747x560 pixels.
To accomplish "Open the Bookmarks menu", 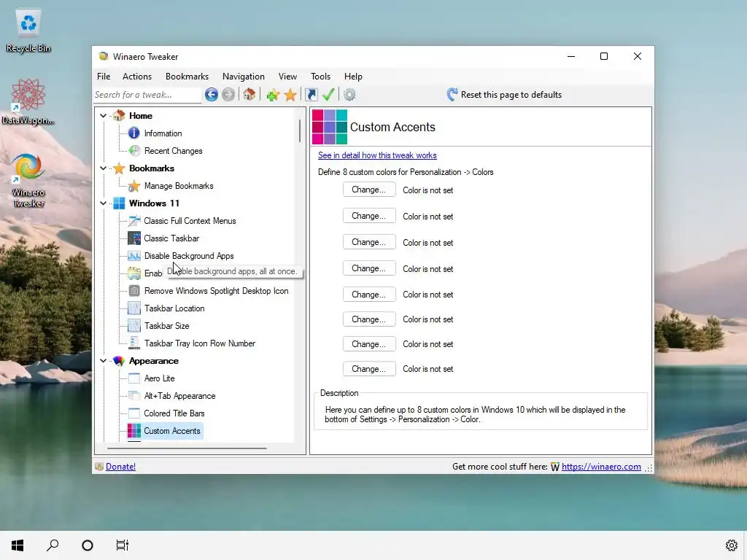I will pos(187,77).
